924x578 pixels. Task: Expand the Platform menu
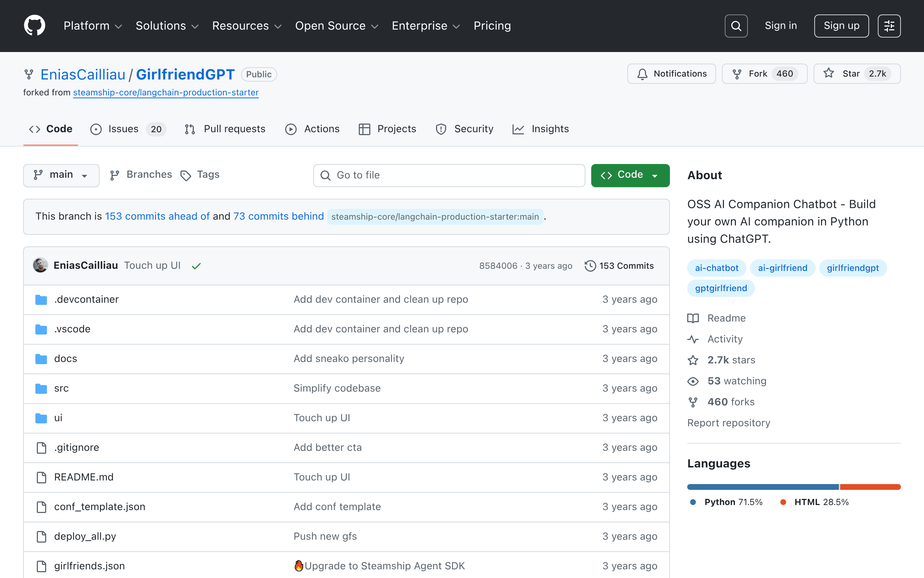(x=93, y=26)
